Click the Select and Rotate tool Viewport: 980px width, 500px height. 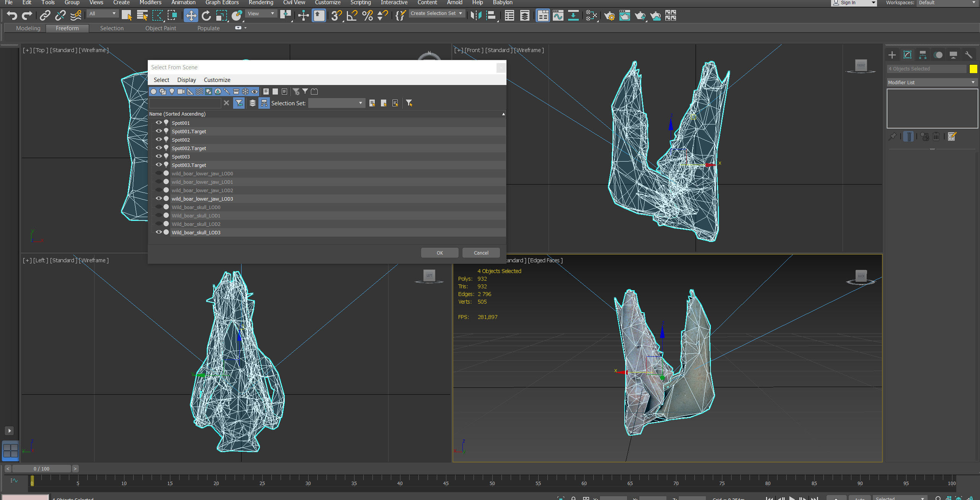tap(206, 15)
